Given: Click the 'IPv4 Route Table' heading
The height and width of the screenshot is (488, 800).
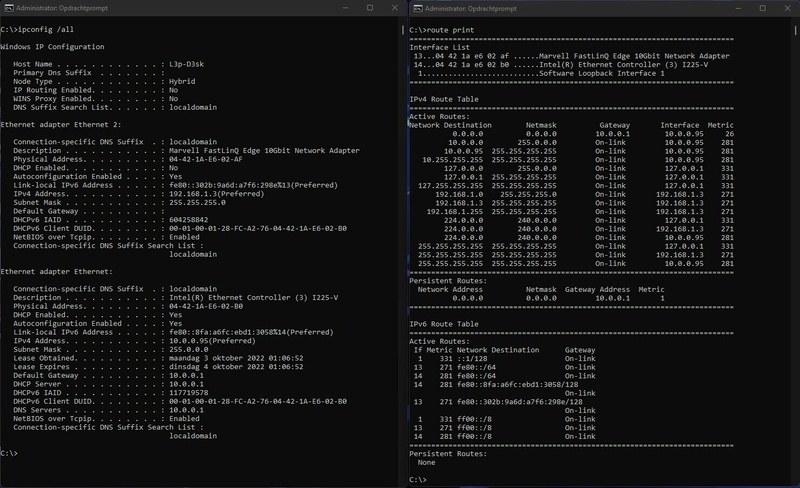Looking at the screenshot, I should tap(444, 100).
